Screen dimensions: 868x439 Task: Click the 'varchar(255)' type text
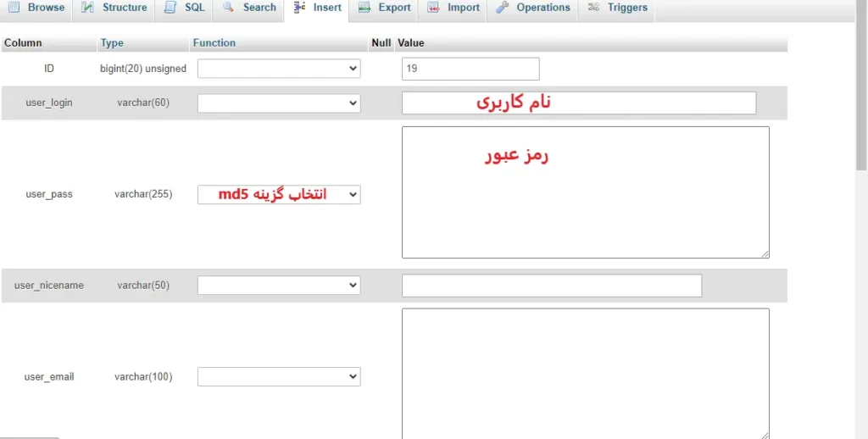tap(143, 194)
